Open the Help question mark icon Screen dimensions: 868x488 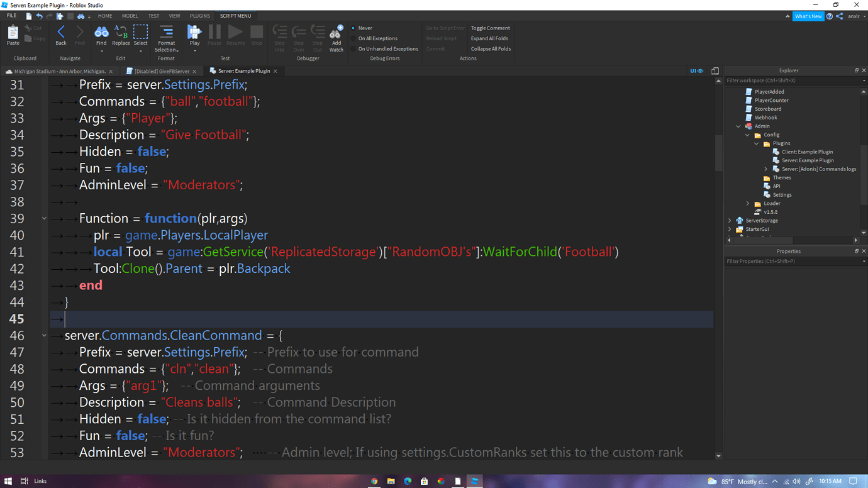click(x=830, y=16)
